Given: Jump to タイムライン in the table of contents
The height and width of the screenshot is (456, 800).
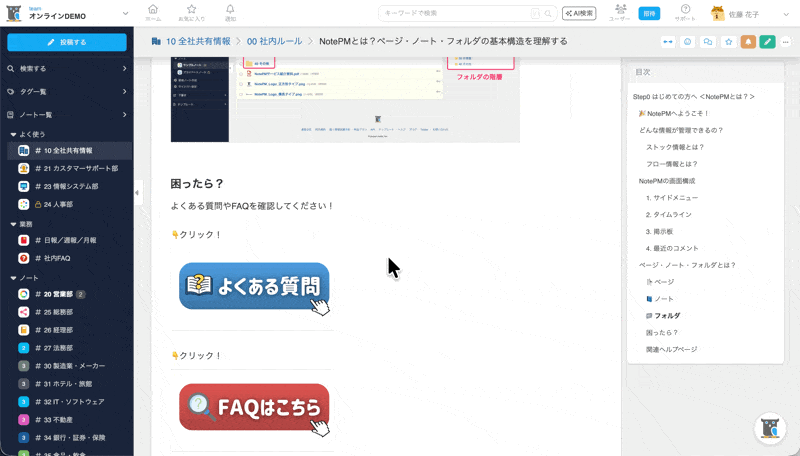Looking at the screenshot, I should pyautogui.click(x=668, y=215).
